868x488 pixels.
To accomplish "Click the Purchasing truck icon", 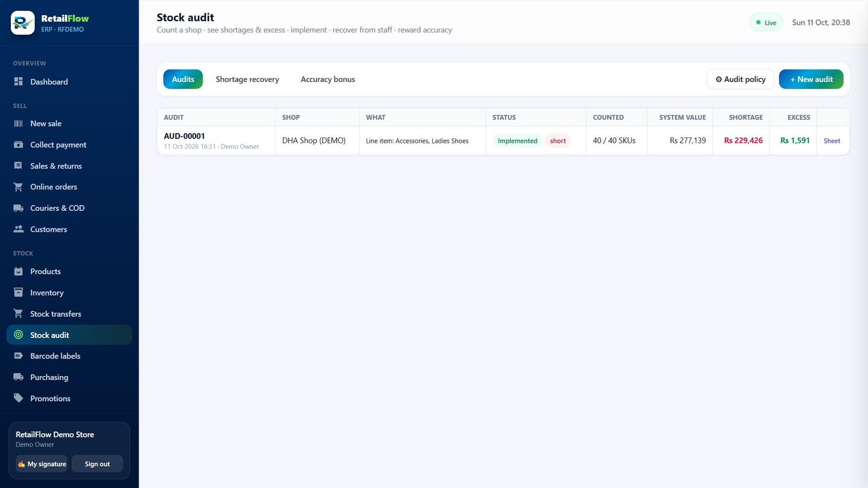I will coord(19,377).
